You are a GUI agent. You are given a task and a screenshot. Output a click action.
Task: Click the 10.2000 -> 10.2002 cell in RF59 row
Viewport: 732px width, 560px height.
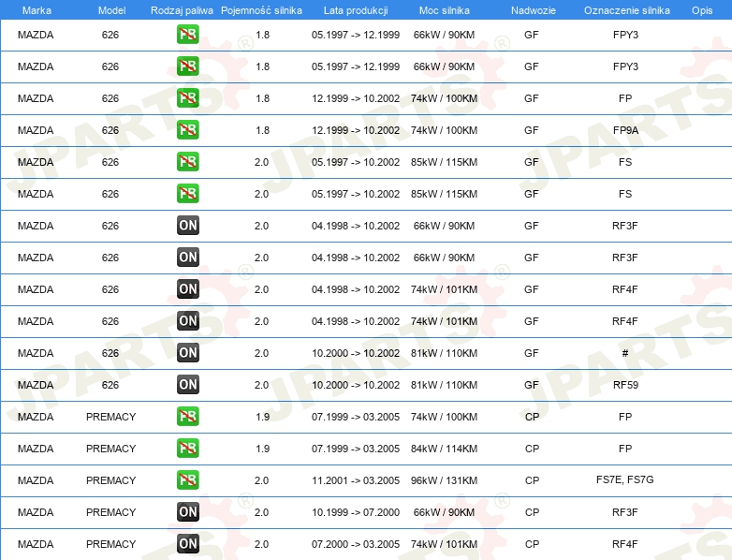356,385
